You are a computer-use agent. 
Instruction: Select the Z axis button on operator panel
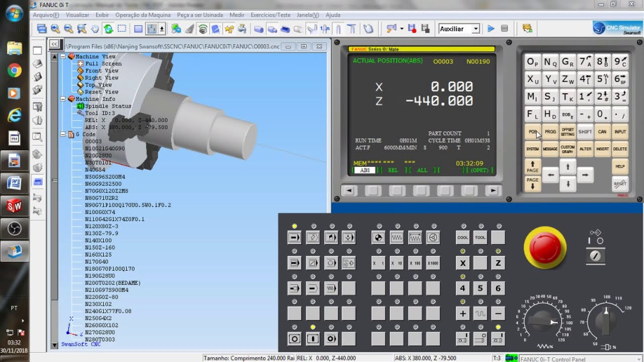point(498,263)
